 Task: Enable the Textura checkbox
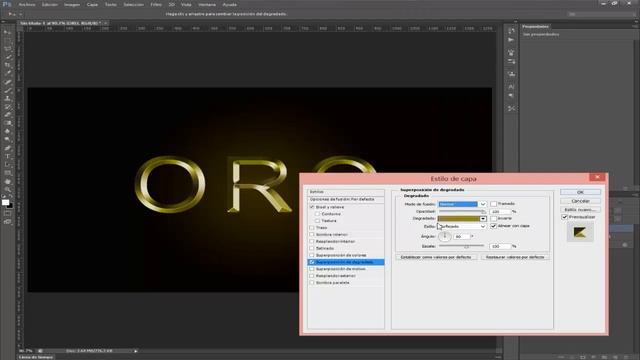317,221
